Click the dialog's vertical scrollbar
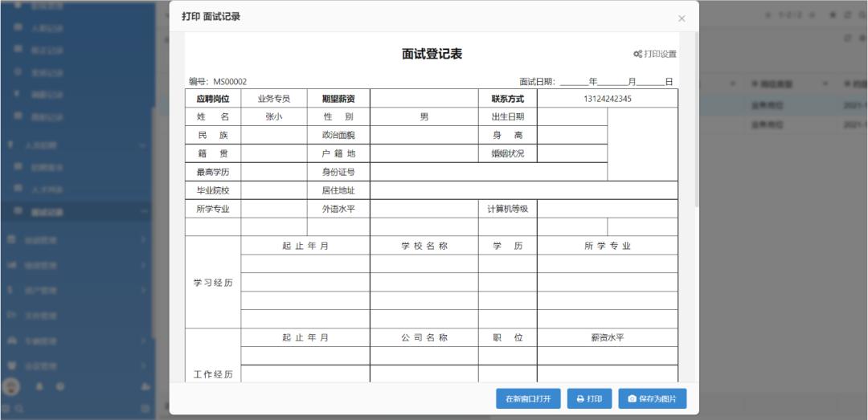The image size is (868, 420). pyautogui.click(x=696, y=119)
